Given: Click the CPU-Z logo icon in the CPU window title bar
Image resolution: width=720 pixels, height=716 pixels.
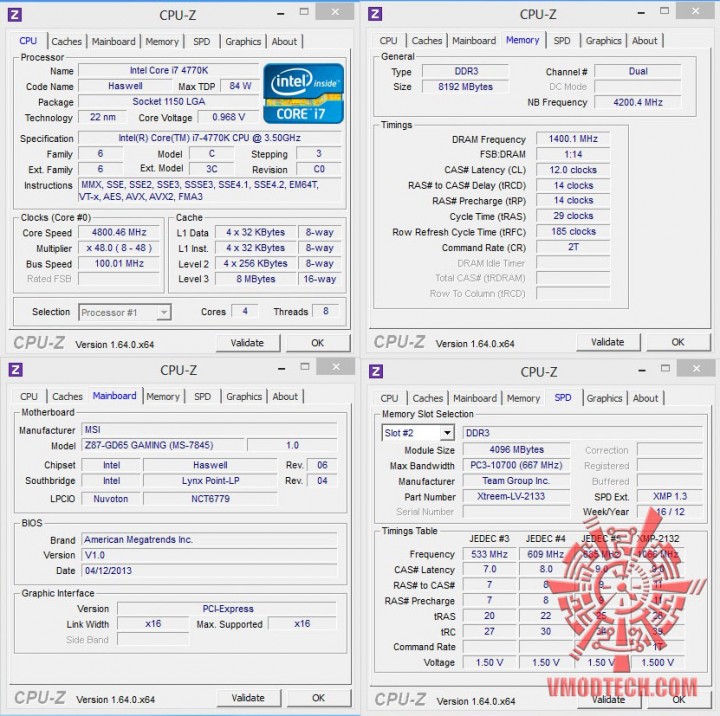Looking at the screenshot, I should [15, 15].
